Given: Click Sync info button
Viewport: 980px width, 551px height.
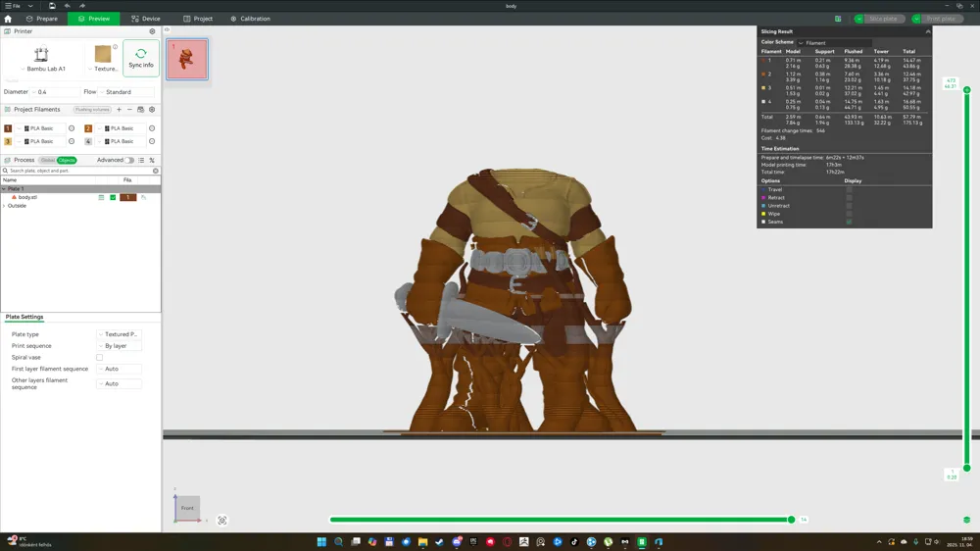Looking at the screenshot, I should click(140, 58).
